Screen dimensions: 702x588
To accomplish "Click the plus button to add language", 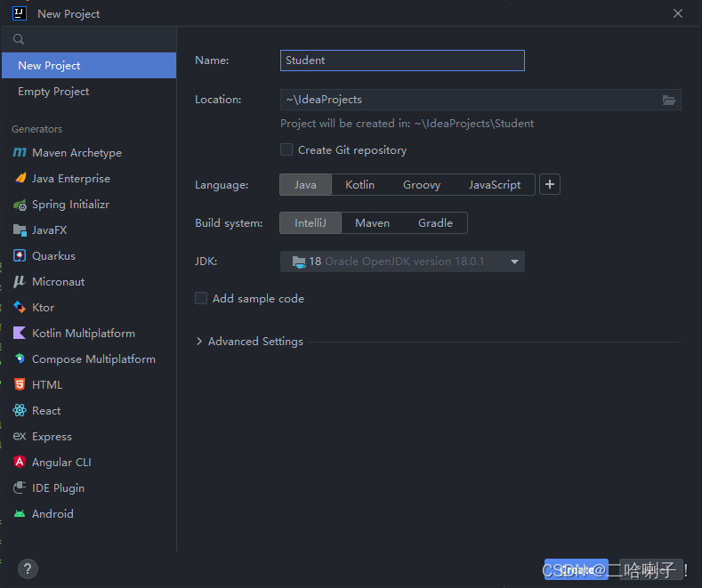I will 550,184.
